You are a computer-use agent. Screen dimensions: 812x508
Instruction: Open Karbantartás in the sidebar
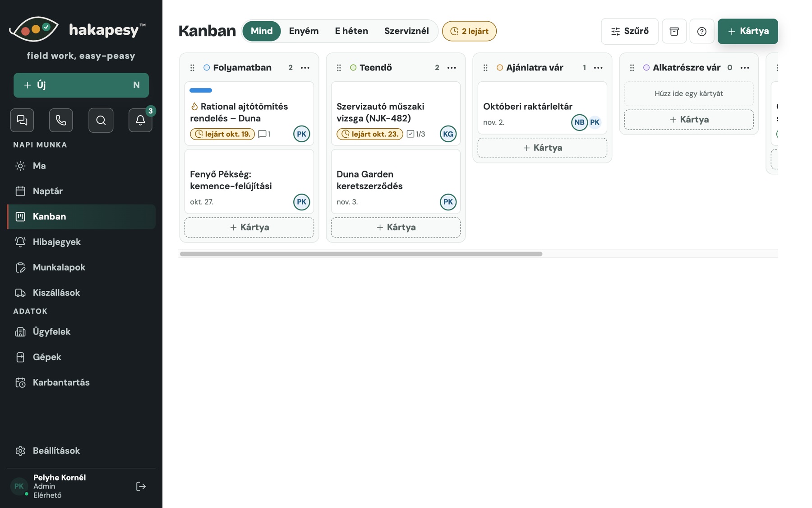[81, 382]
